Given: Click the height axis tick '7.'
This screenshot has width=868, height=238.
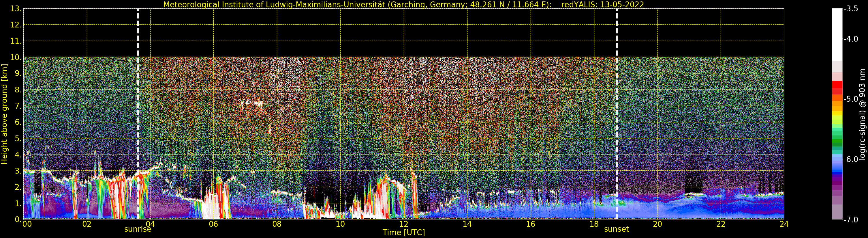Looking at the screenshot, I should coord(18,106).
